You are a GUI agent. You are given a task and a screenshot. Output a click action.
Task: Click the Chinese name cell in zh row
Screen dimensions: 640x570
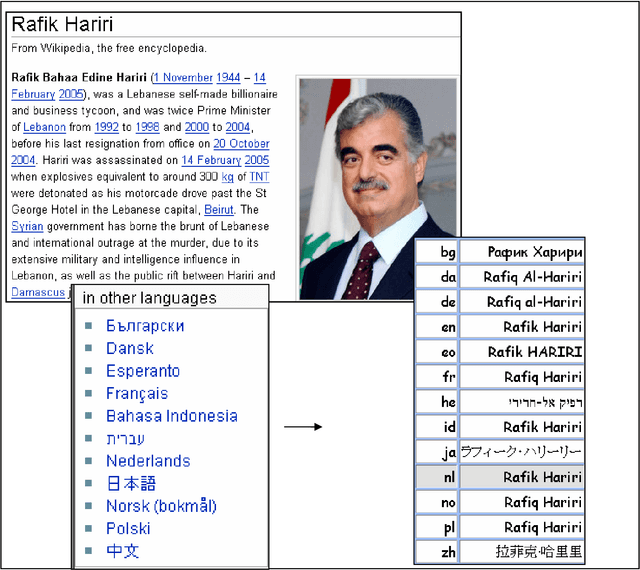(522, 552)
